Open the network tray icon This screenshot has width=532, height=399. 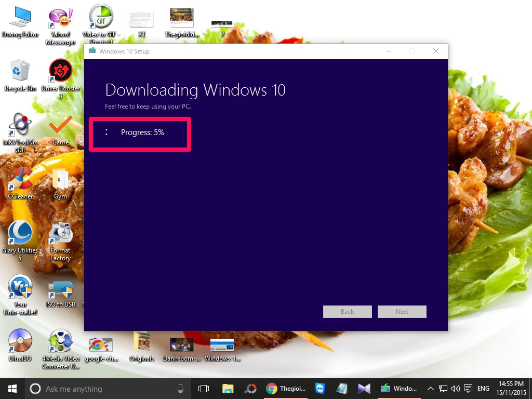443,389
